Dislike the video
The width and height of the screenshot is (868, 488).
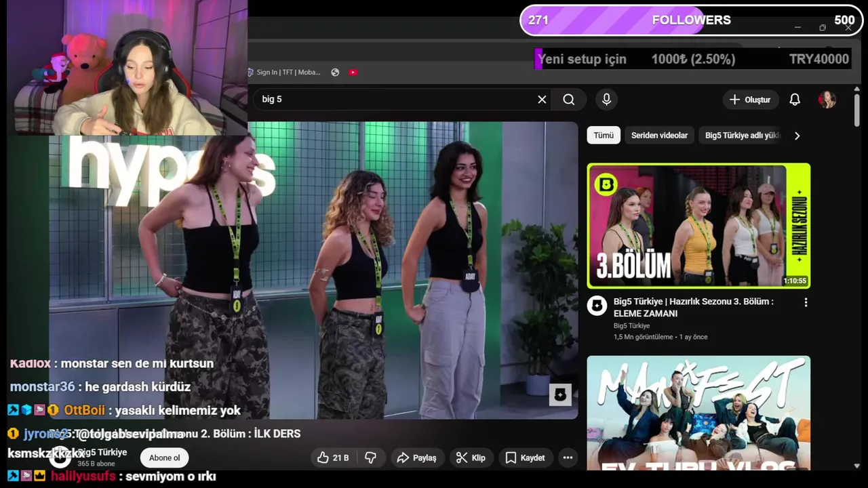(371, 458)
